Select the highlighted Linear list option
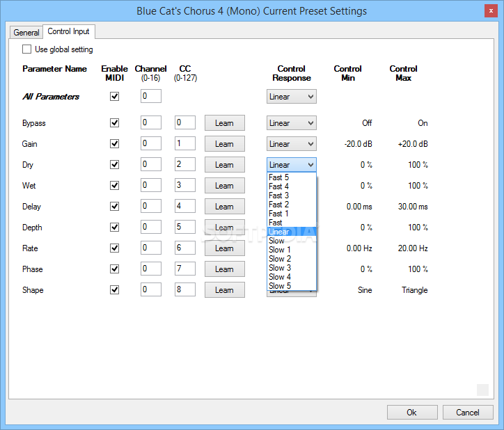 pyautogui.click(x=292, y=232)
